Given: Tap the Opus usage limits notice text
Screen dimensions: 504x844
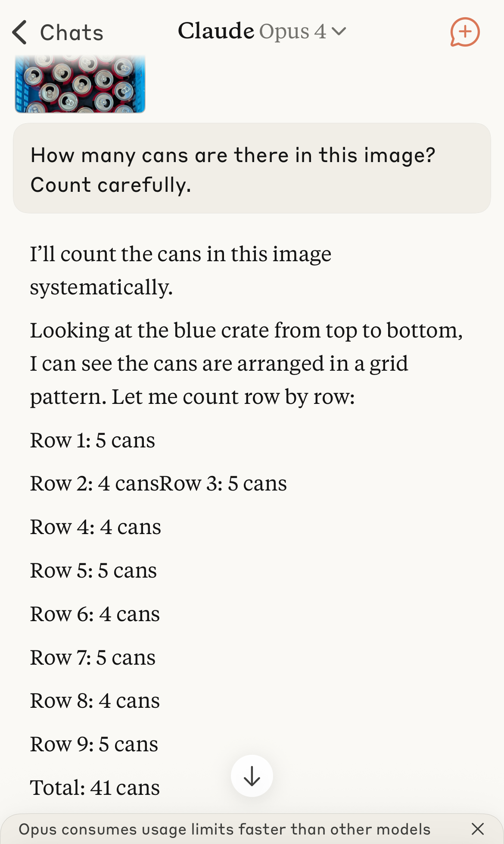Looking at the screenshot, I should (x=224, y=829).
